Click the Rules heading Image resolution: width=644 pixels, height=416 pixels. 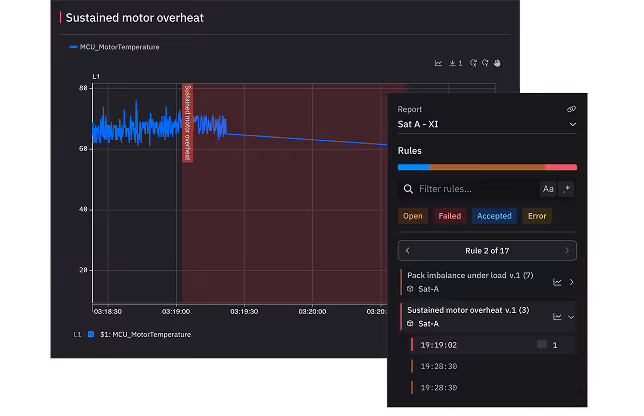pos(409,151)
